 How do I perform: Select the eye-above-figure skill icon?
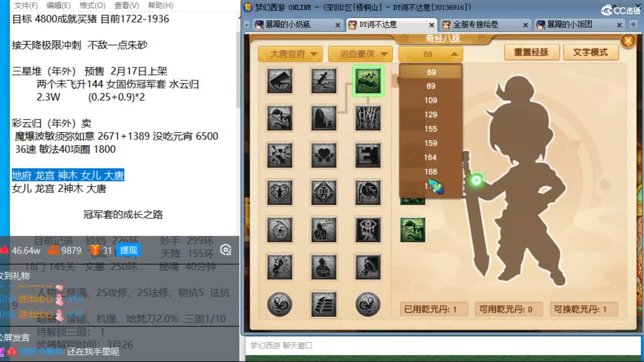point(368,229)
